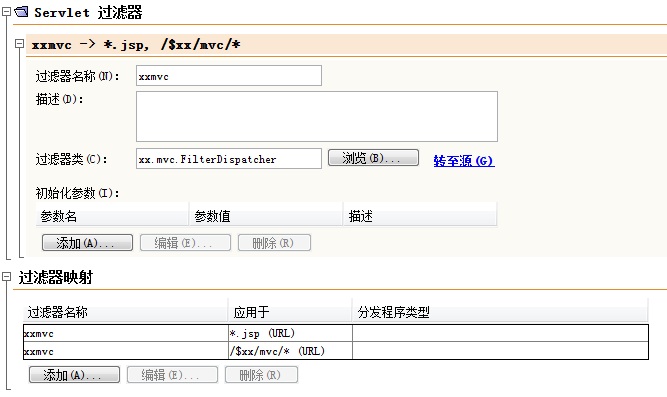Select xxmvc in the *.jsp mapping row
This screenshot has width=667, height=397.
click(125, 333)
